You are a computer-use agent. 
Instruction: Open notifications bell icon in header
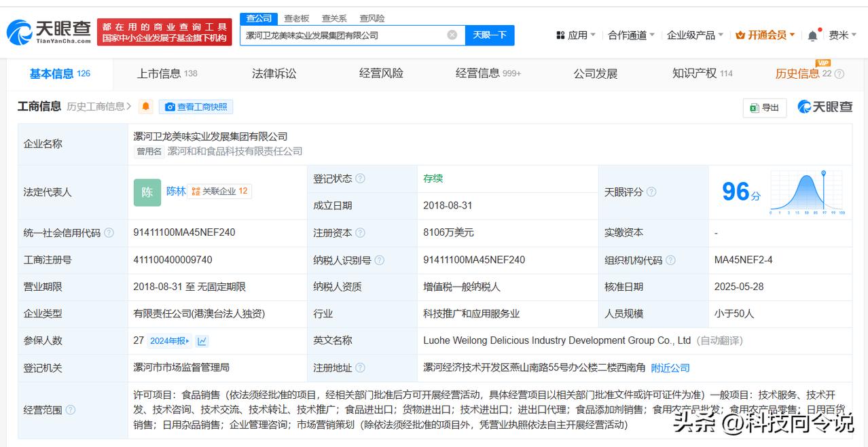tap(812, 35)
